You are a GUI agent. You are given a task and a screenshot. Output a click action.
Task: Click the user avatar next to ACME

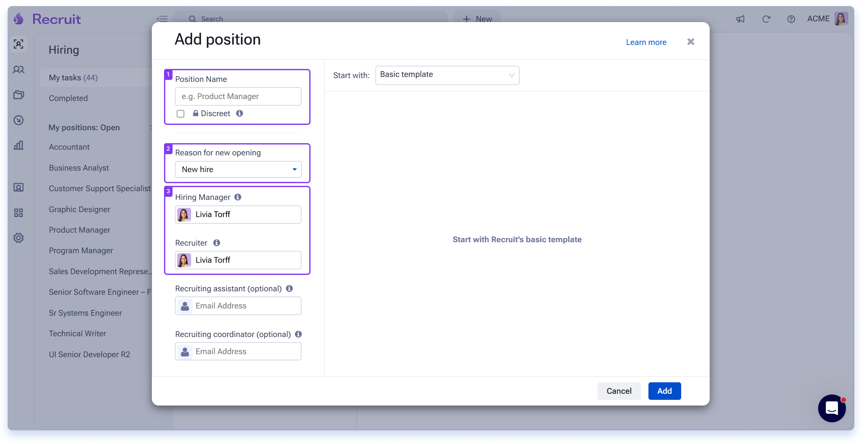tap(841, 19)
